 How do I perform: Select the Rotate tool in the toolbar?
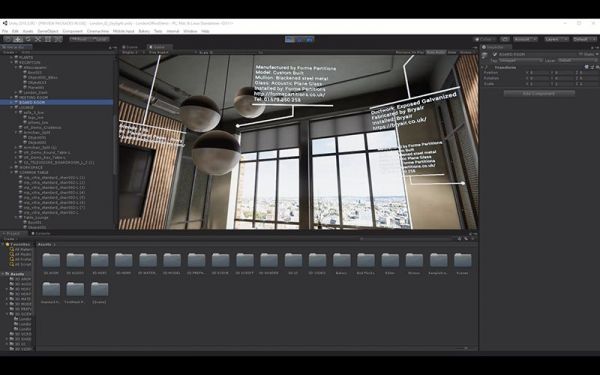click(x=28, y=39)
